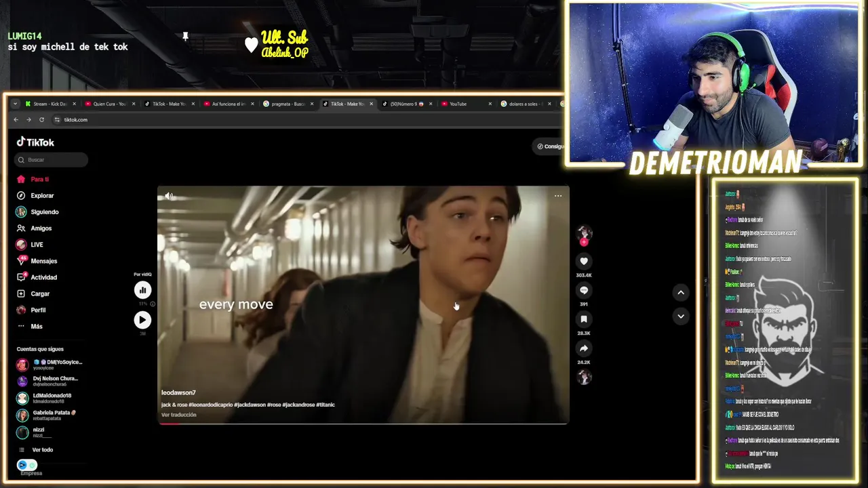The width and height of the screenshot is (868, 488).
Task: Open the creator avatar with follow plus
Action: (584, 235)
